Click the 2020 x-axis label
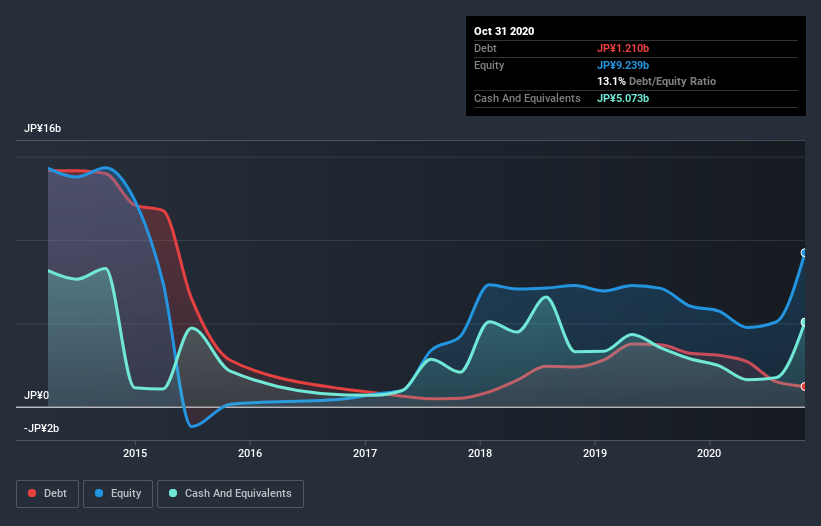 tap(709, 453)
